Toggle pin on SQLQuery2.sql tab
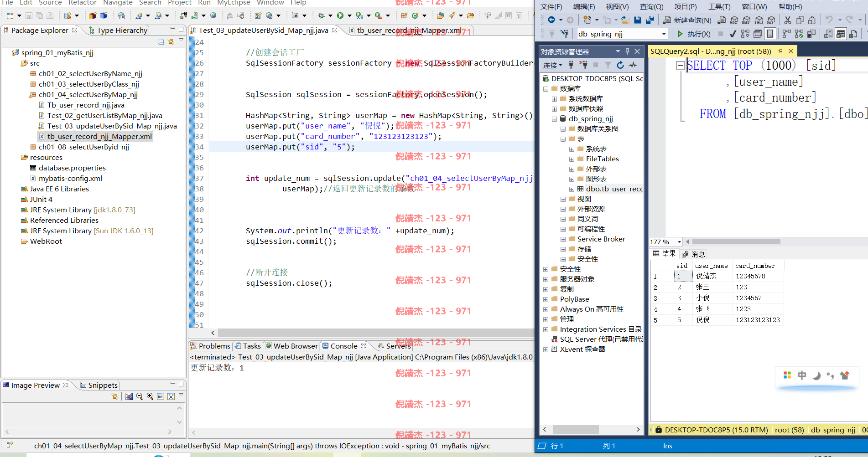868x457 pixels. [780, 51]
